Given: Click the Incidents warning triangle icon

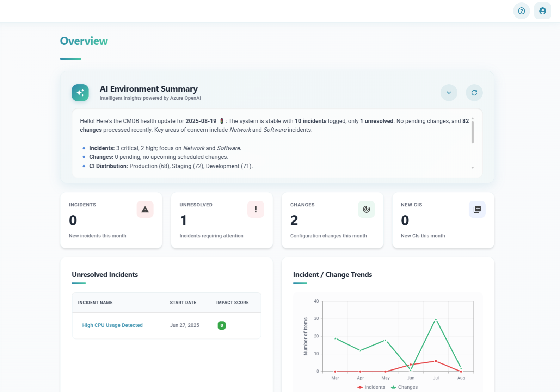Looking at the screenshot, I should [145, 210].
